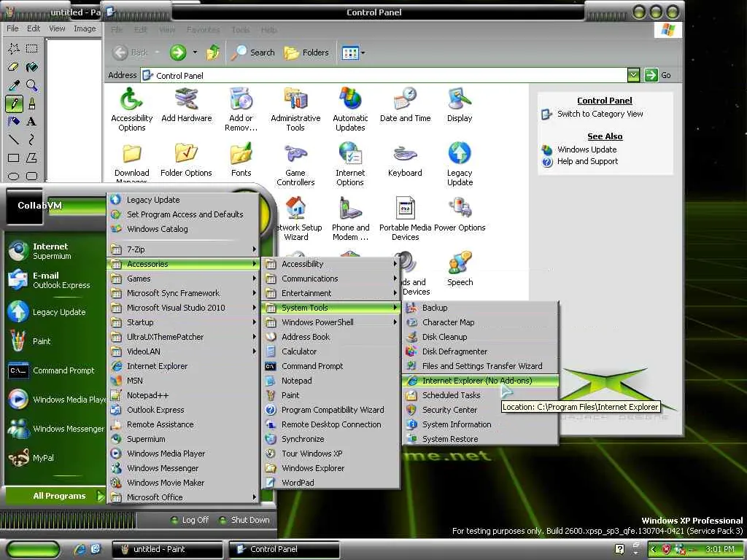Click the Folders toolbar button
Screen dimensions: 747x560
[x=306, y=52]
